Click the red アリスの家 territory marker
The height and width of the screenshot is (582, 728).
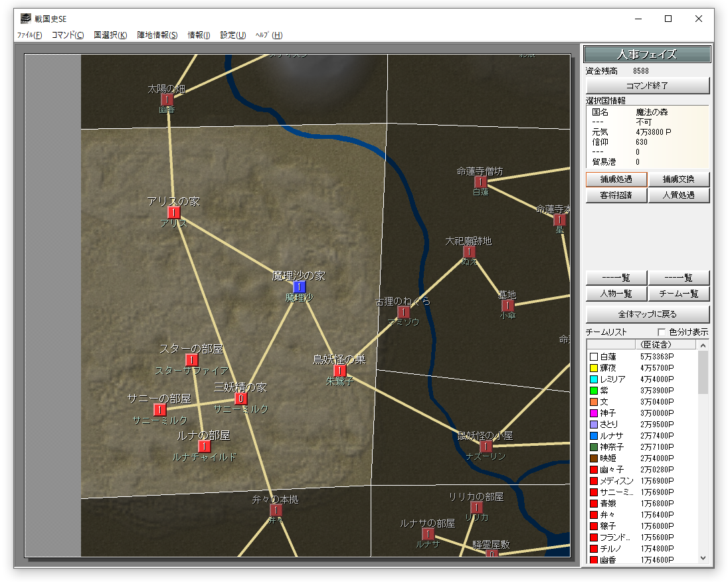coord(174,213)
